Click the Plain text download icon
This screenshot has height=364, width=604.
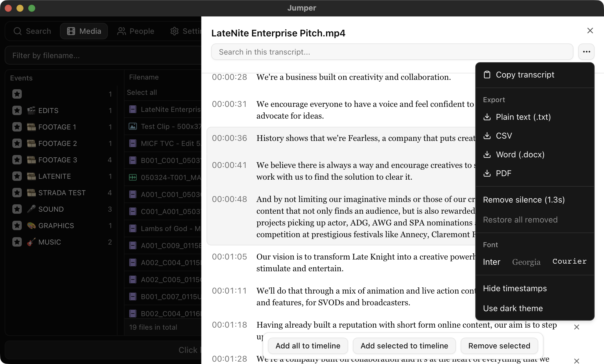click(x=487, y=117)
